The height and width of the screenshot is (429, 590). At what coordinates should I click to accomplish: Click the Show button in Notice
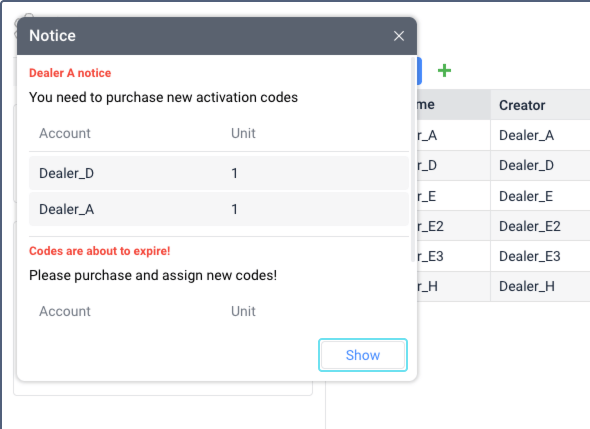[x=363, y=355]
